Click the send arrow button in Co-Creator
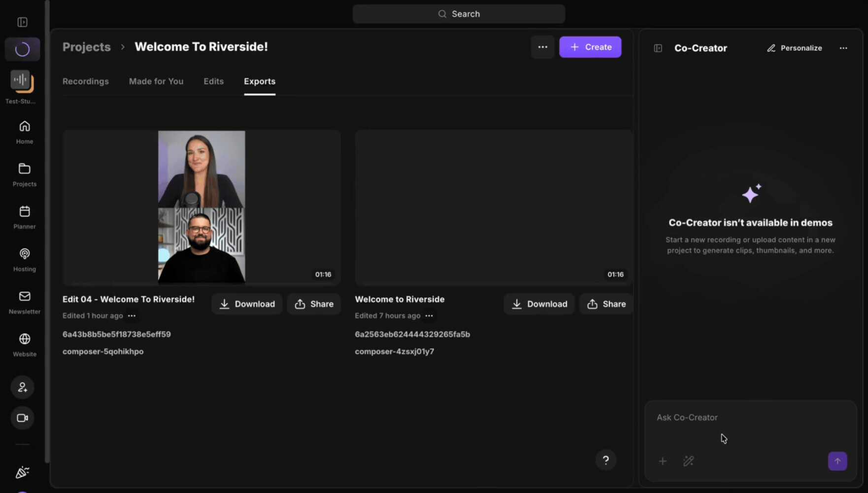Image resolution: width=868 pixels, height=493 pixels. click(x=837, y=461)
